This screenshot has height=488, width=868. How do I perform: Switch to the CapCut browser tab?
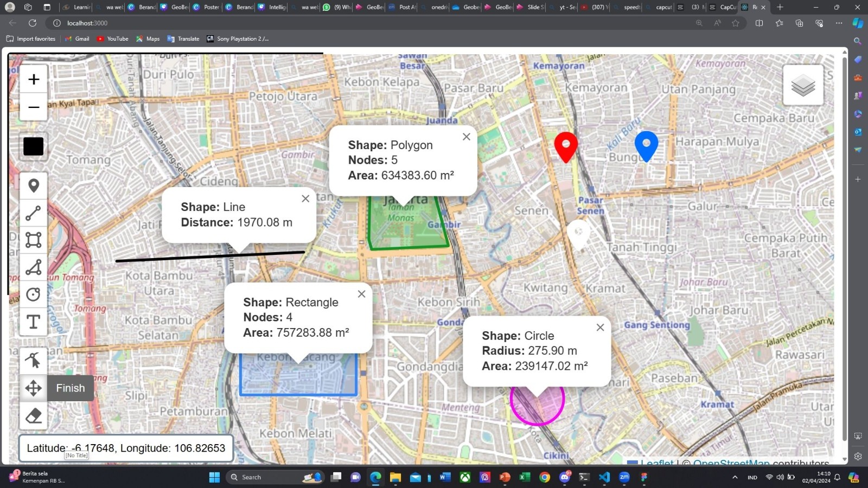[x=725, y=7]
